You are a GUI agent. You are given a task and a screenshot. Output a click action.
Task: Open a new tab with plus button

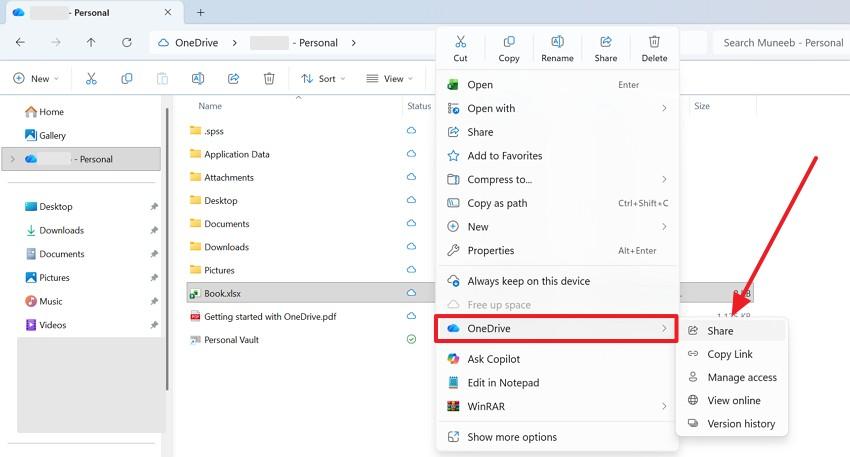pyautogui.click(x=201, y=12)
